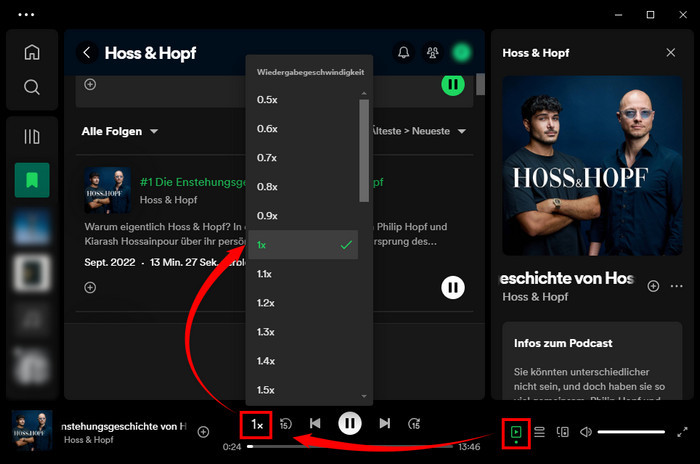The image size is (700, 464).
Task: Open Hoss & Hopf cover art in panel
Action: click(x=592, y=166)
